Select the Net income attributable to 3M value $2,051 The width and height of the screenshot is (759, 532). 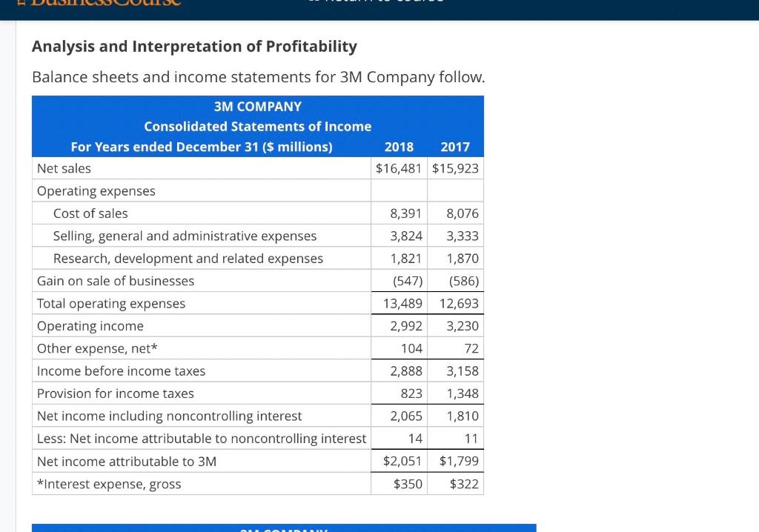402,461
